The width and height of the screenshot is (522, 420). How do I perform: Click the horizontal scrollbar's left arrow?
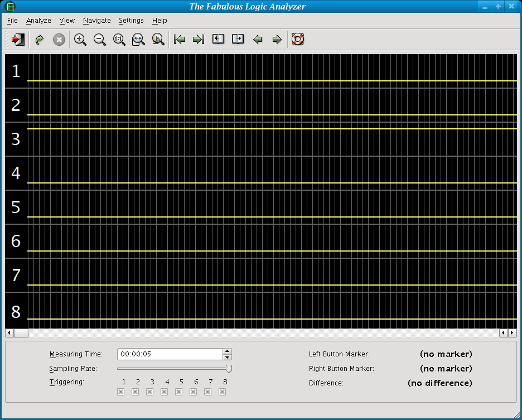click(9, 333)
